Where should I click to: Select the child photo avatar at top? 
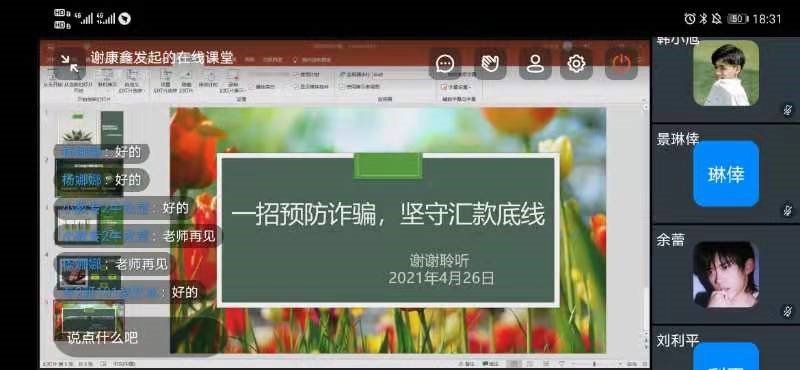click(726, 73)
